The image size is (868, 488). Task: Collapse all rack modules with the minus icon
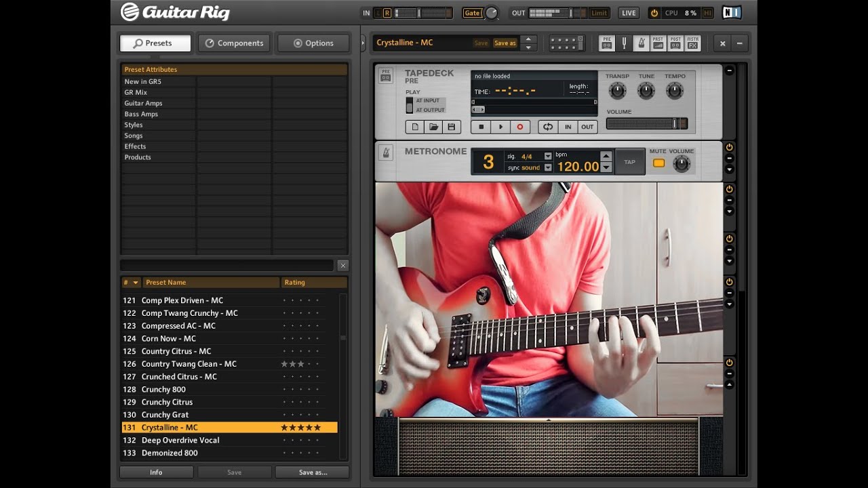coord(739,43)
